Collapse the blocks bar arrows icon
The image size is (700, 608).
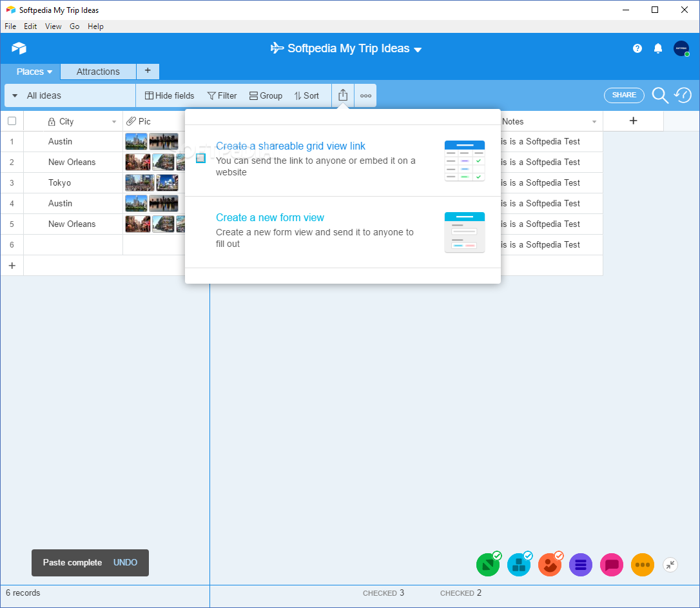pyautogui.click(x=670, y=565)
